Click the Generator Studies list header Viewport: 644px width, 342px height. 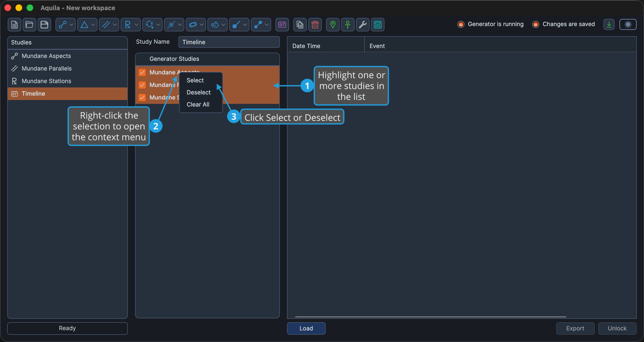[207, 59]
